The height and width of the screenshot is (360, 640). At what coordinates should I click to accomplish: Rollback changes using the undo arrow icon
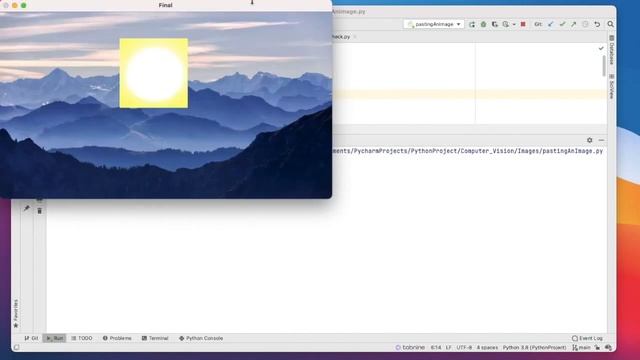[597, 24]
